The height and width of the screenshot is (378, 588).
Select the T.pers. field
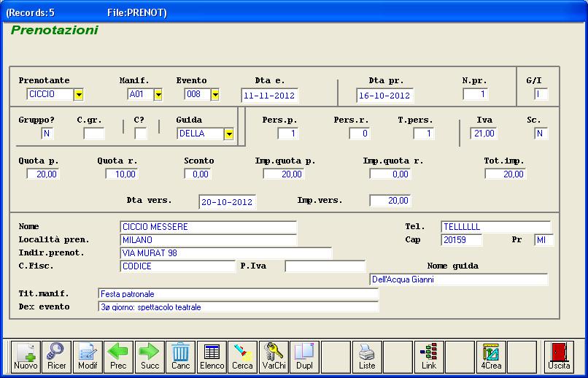423,134
